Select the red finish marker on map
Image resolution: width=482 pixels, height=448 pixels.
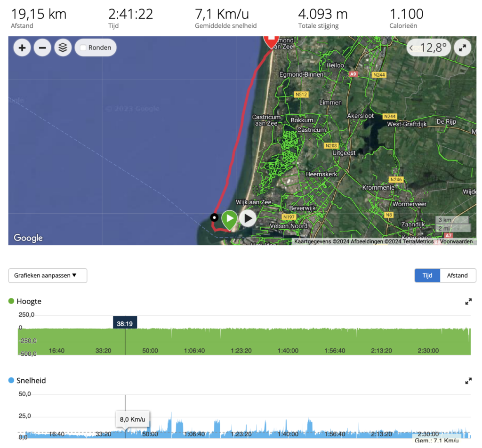271,42
